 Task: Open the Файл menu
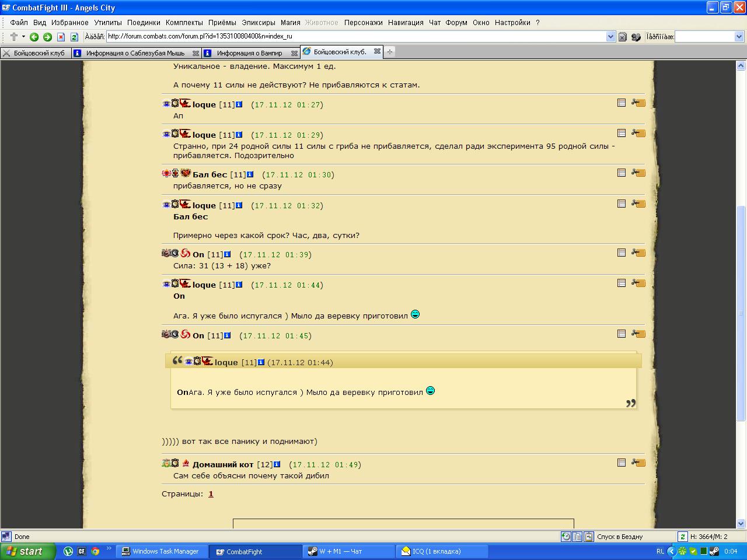pos(19,23)
